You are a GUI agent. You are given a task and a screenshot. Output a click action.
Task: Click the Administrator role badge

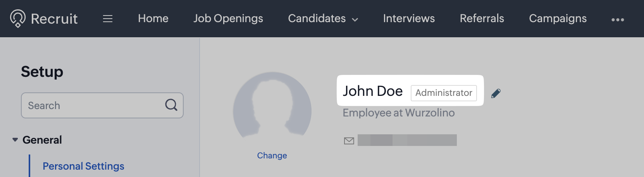(x=444, y=93)
